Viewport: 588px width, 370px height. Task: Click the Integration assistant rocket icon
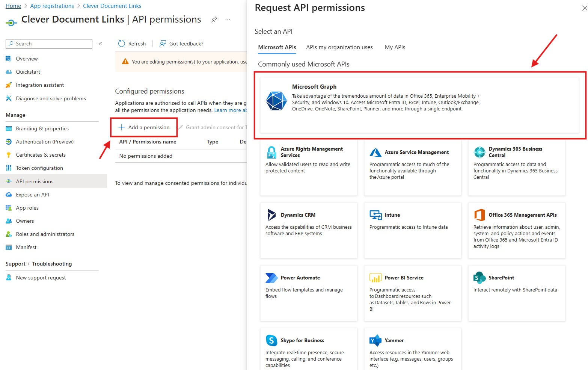click(x=9, y=85)
